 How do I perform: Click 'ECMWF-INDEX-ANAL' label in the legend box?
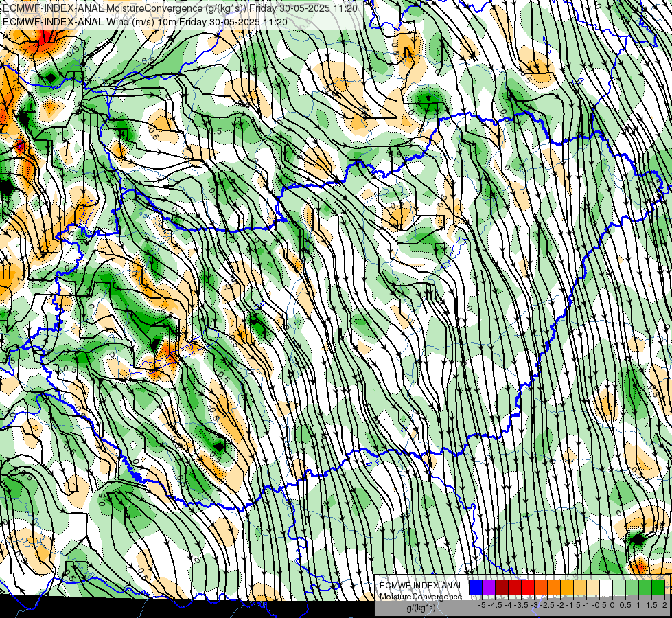[x=421, y=586]
